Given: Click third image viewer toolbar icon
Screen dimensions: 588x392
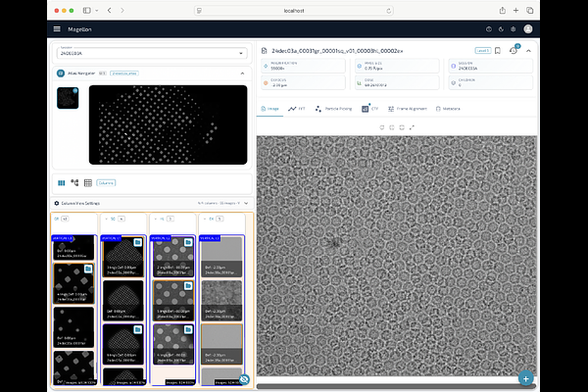Looking at the screenshot, I should (402, 127).
